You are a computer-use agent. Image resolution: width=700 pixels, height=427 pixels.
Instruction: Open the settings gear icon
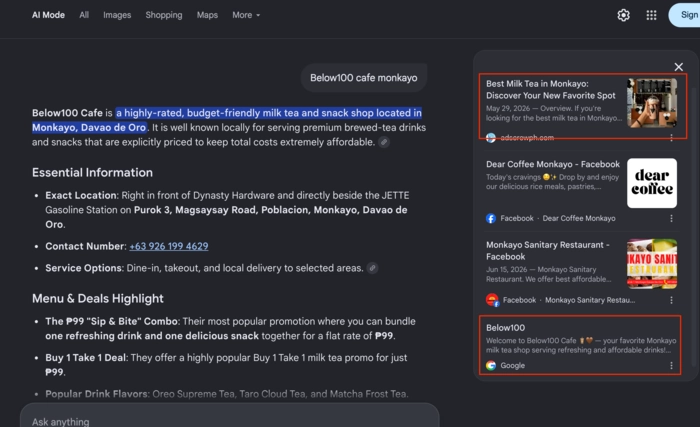(623, 15)
